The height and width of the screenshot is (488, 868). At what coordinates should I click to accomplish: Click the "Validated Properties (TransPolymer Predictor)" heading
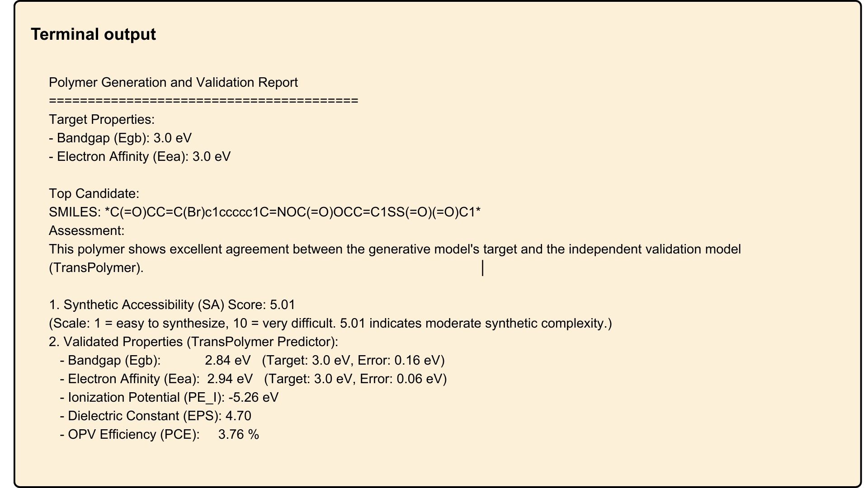[193, 342]
